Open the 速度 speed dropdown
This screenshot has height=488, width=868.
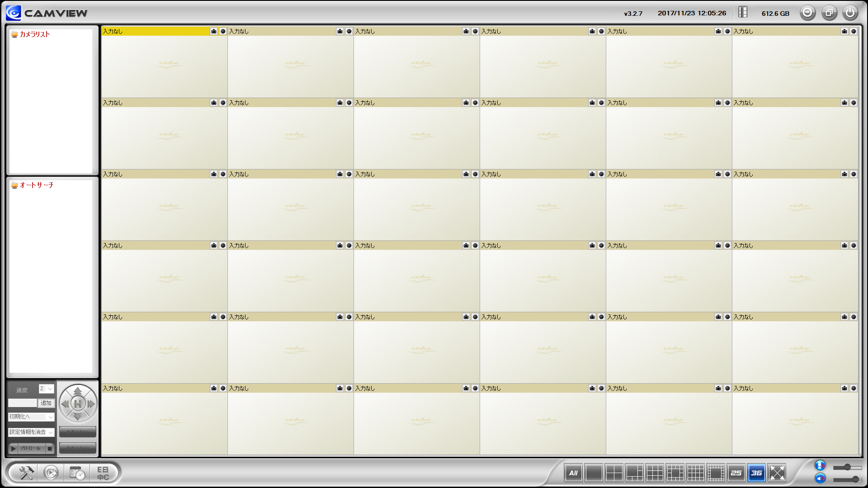coord(46,389)
